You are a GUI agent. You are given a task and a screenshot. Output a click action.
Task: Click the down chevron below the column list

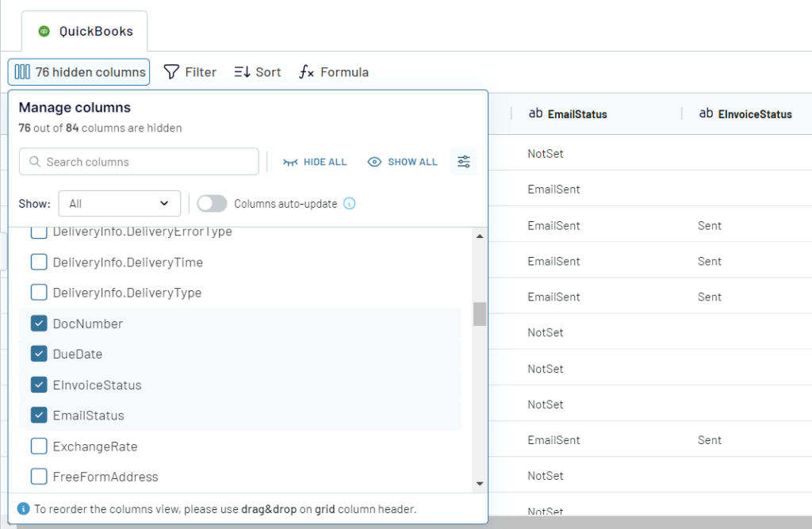(x=480, y=482)
